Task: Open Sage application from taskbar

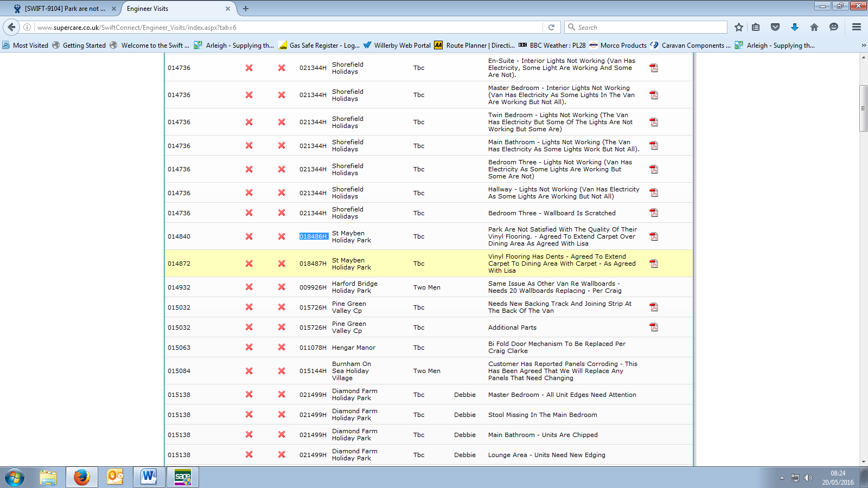Action: [183, 477]
